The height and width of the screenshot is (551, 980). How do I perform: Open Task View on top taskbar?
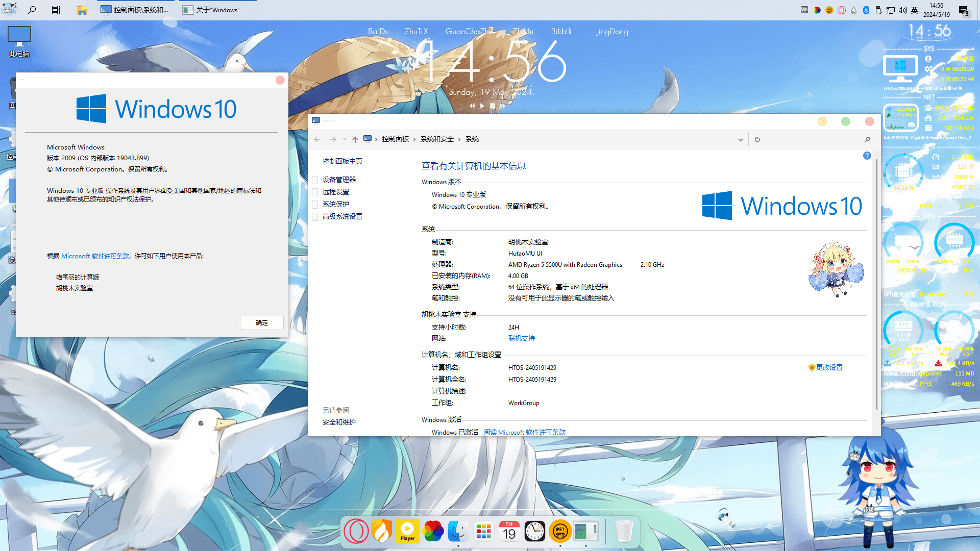click(x=56, y=10)
